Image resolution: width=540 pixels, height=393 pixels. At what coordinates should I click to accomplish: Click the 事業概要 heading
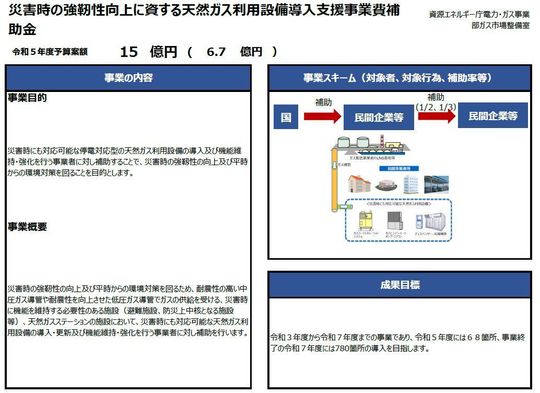27,227
